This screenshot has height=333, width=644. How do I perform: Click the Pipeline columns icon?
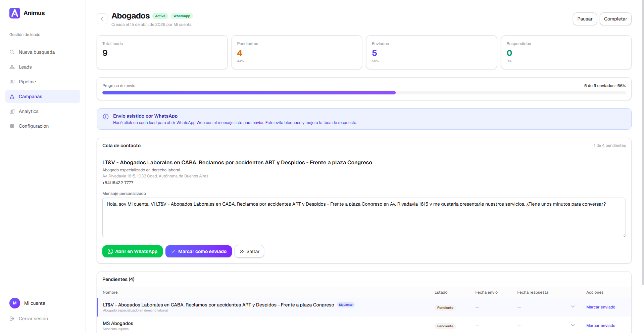click(x=12, y=82)
